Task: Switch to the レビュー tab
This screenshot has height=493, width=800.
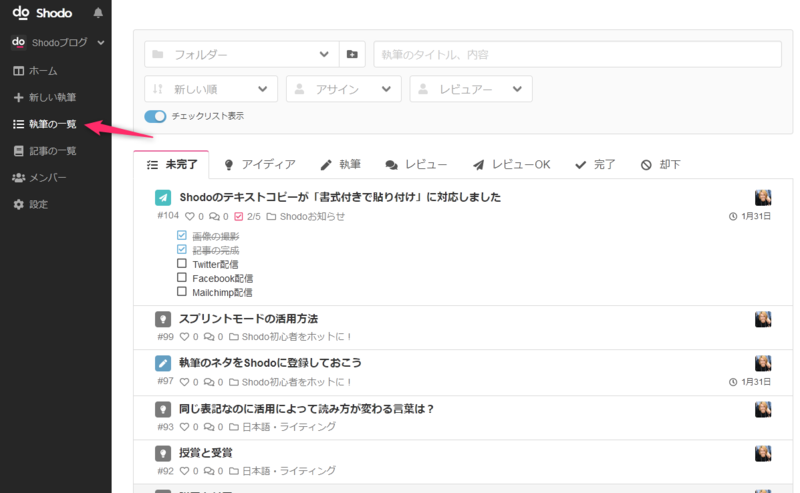Action: 416,164
